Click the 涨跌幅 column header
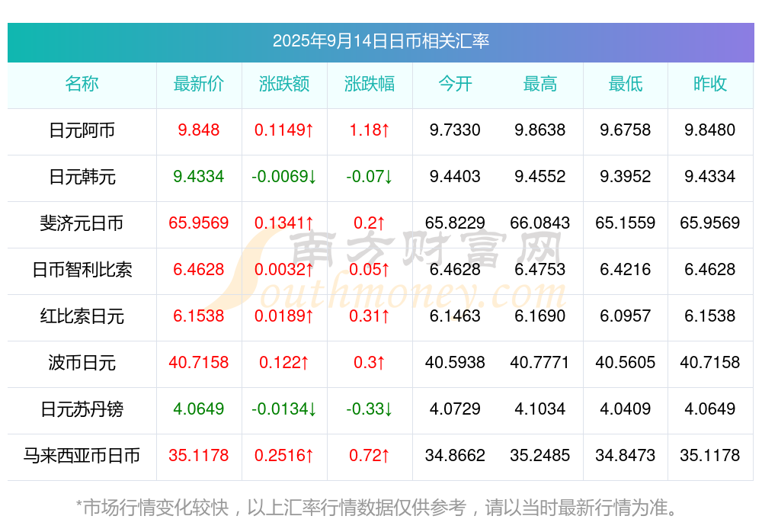762x532 pixels. 370,84
